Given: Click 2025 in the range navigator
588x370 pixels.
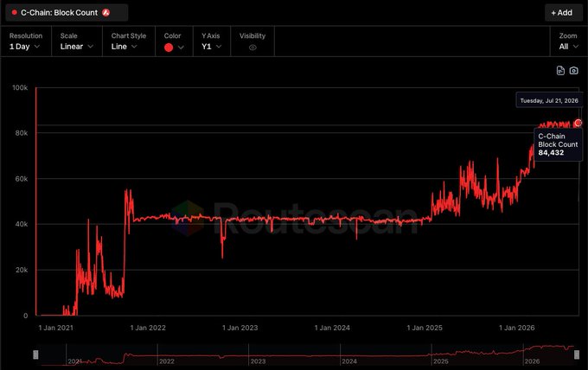Looking at the screenshot, I should click(441, 361).
